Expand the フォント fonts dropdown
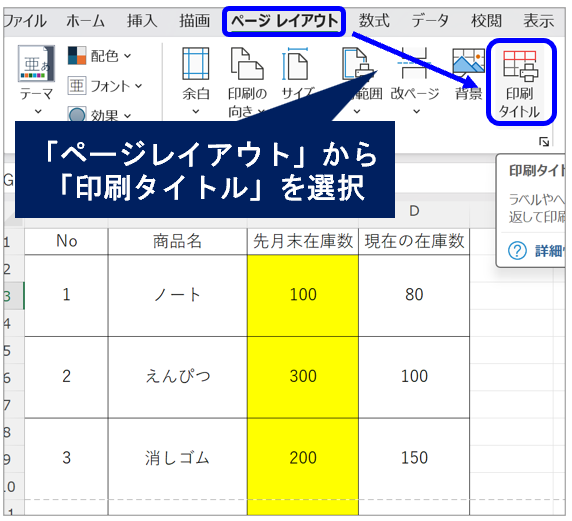 coord(105,86)
